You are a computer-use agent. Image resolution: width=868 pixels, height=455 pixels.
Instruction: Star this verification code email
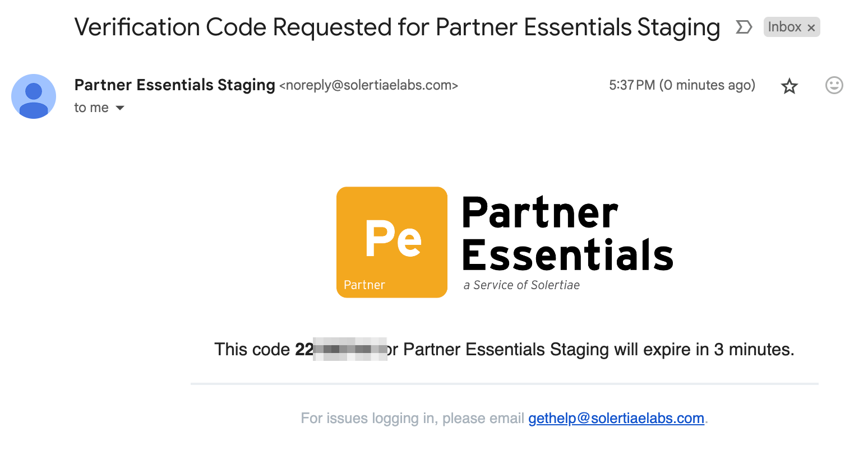[789, 86]
